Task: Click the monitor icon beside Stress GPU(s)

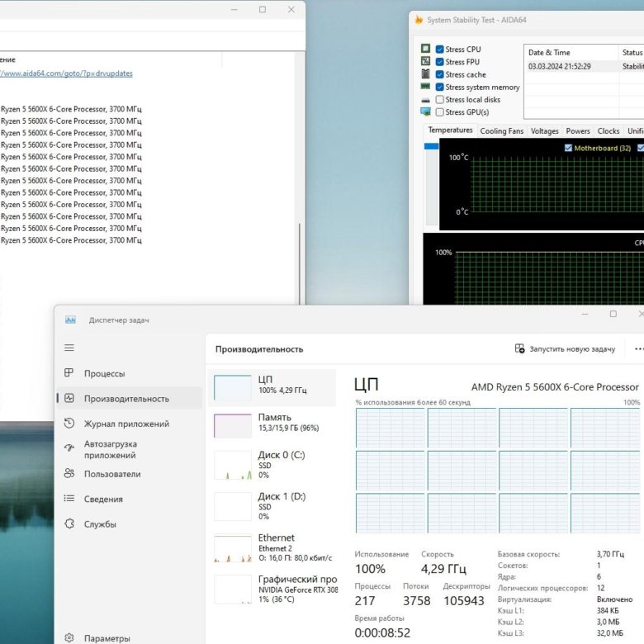Action: (425, 111)
